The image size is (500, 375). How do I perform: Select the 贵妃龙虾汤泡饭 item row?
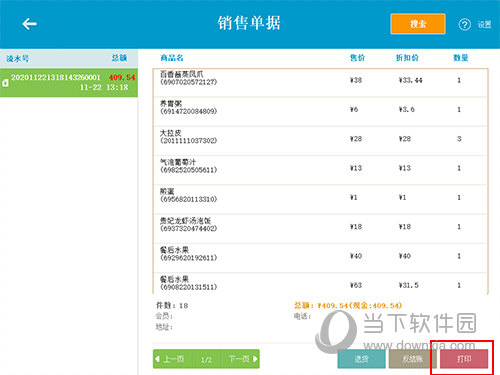coord(320,229)
